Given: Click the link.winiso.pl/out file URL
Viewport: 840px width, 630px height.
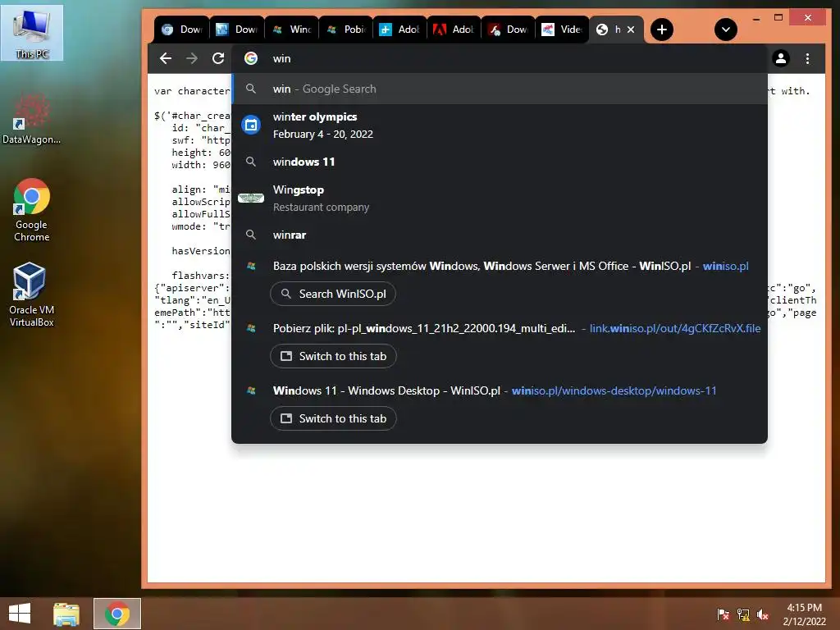Looking at the screenshot, I should click(675, 328).
